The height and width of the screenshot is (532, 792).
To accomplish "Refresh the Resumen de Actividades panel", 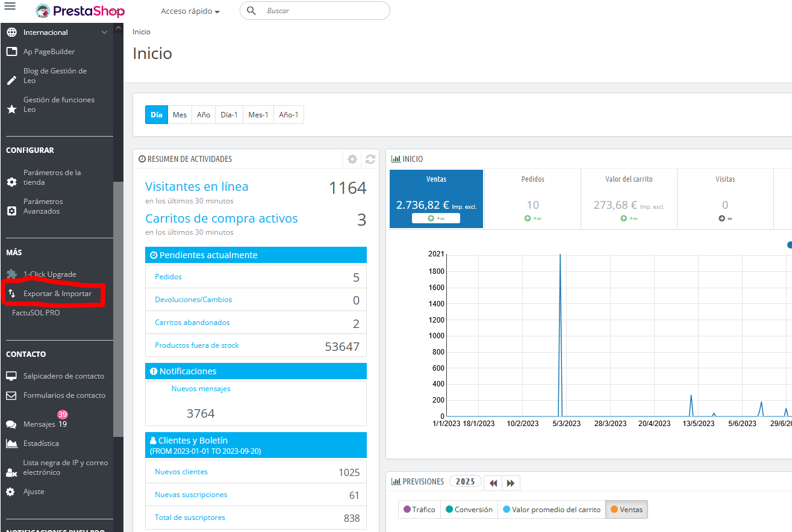I will click(x=370, y=159).
